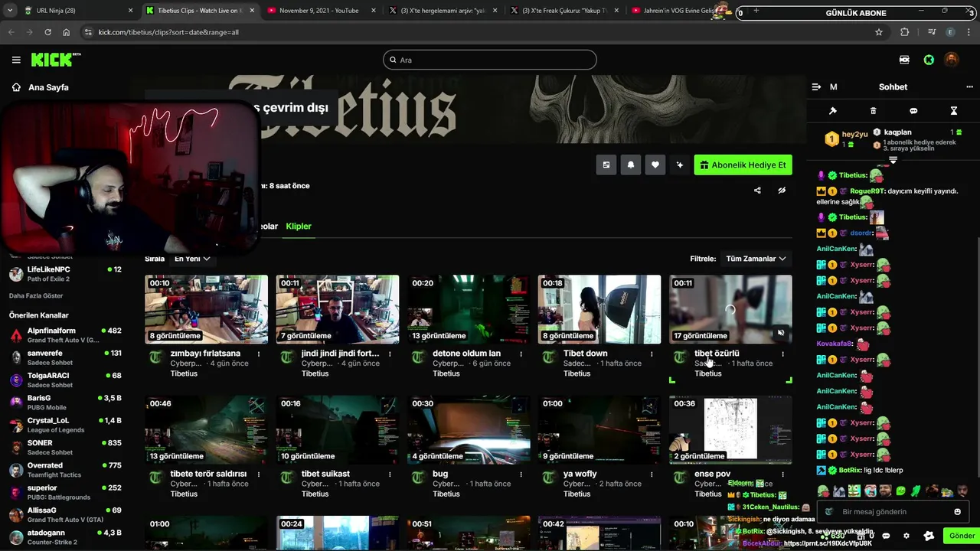Click the trash can icon in chat toolbar
This screenshot has width=980, height=551.
click(x=873, y=111)
